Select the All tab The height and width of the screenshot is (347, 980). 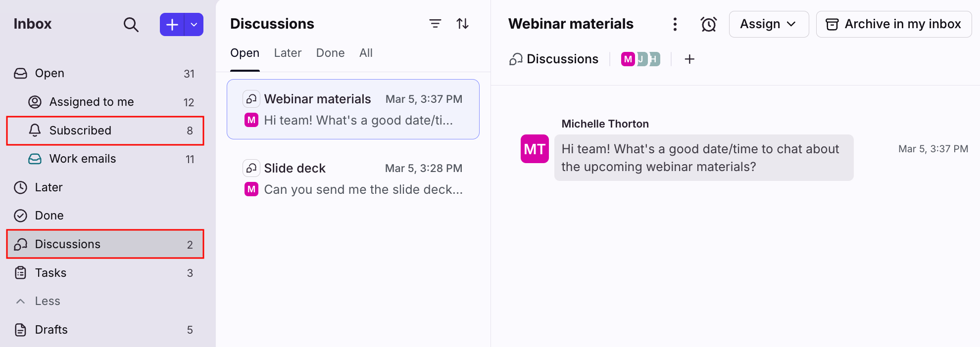pyautogui.click(x=366, y=53)
